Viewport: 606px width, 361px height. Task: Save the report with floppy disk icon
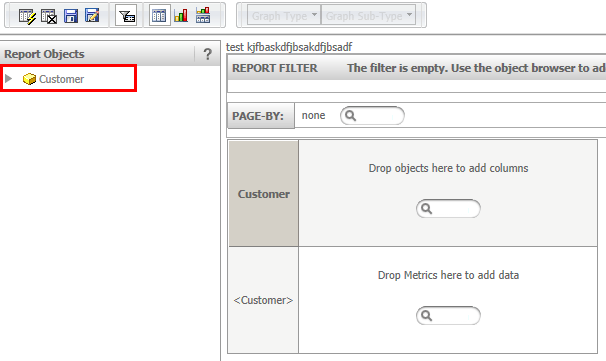(x=71, y=16)
